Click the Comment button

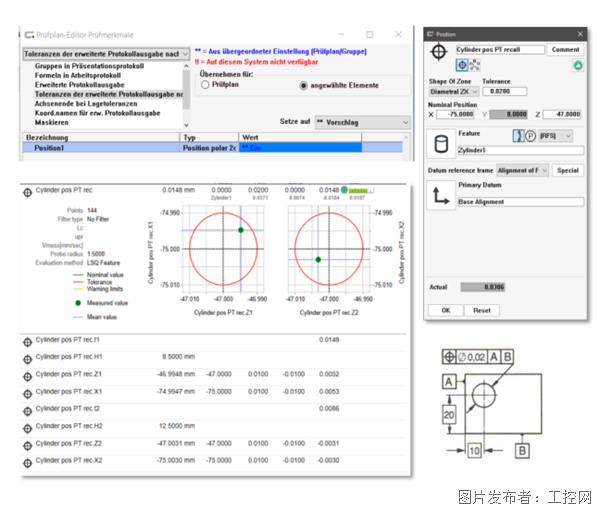coord(565,49)
